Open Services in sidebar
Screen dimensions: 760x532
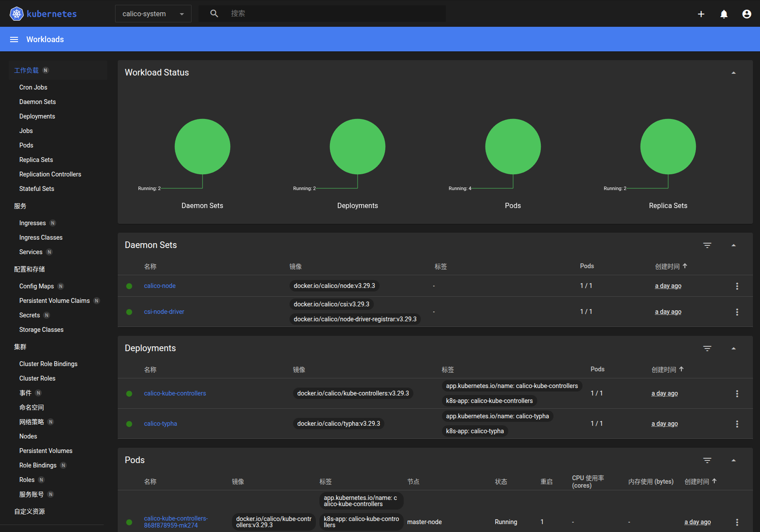click(x=31, y=252)
